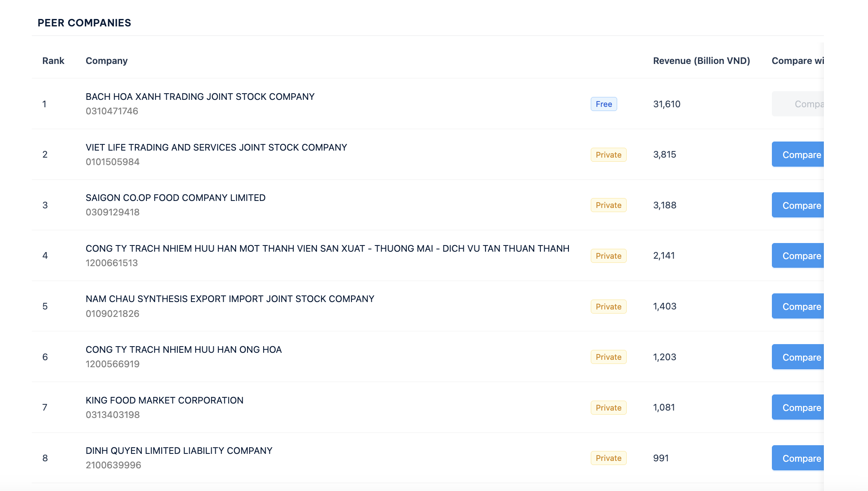
Task: Open BACH HOA XANH TRADING JOINT STOCK COMPANY
Action: click(x=200, y=97)
